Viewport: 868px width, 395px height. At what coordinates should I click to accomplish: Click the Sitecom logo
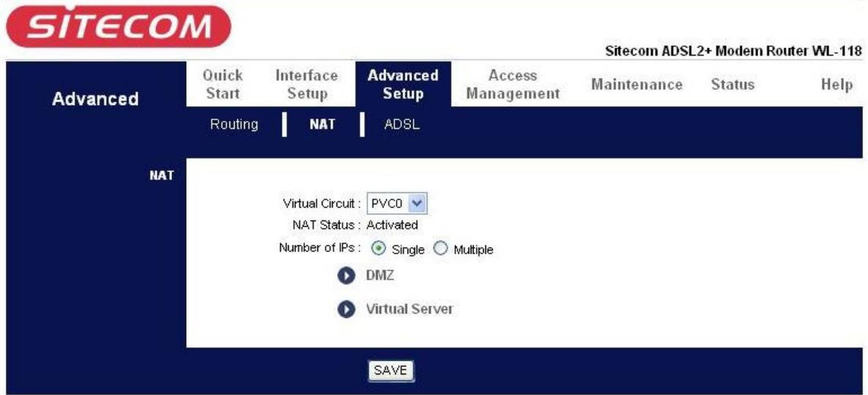[x=116, y=26]
